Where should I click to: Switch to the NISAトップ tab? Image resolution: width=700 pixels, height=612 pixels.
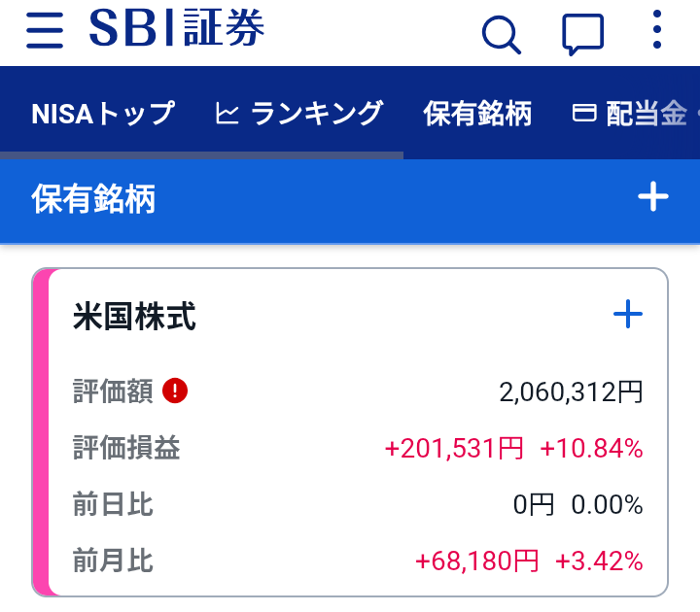click(x=103, y=113)
